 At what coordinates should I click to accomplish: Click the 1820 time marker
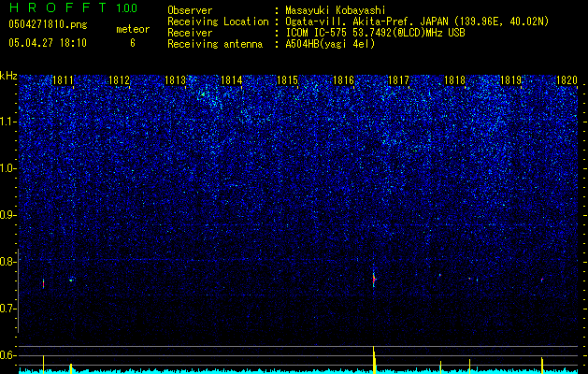[x=566, y=79]
